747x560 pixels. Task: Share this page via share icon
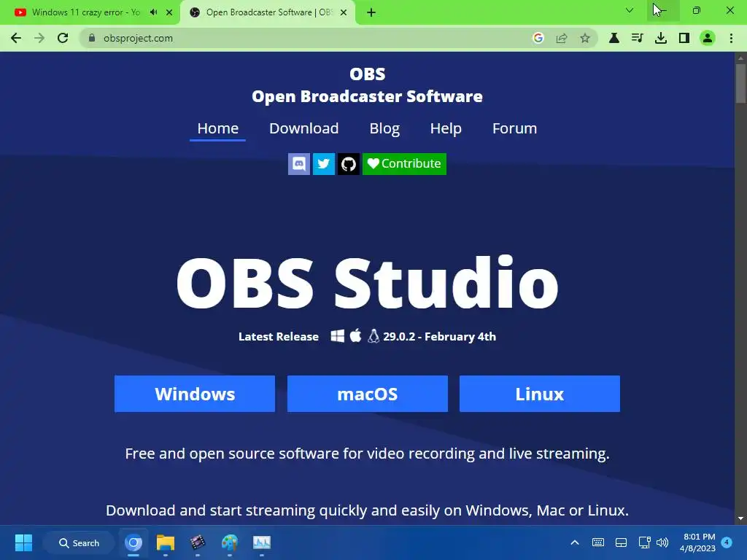pos(562,38)
